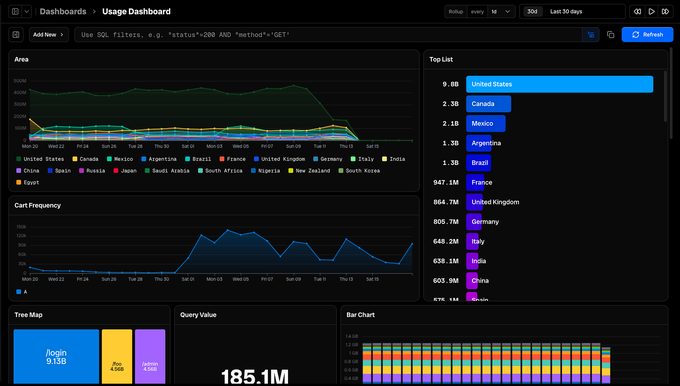Image resolution: width=680 pixels, height=386 pixels.
Task: Go to the Dashboards breadcrumb
Action: pos(63,12)
